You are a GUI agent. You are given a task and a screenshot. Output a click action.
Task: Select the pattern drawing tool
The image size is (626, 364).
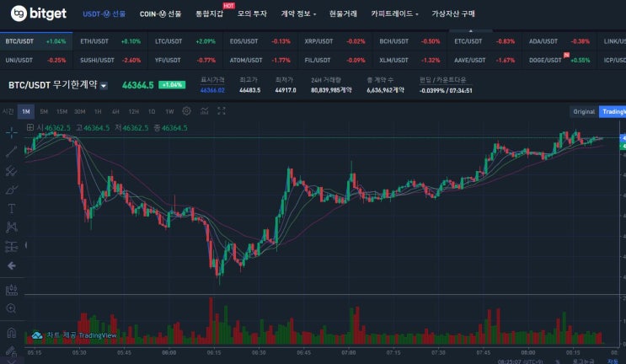[12, 227]
